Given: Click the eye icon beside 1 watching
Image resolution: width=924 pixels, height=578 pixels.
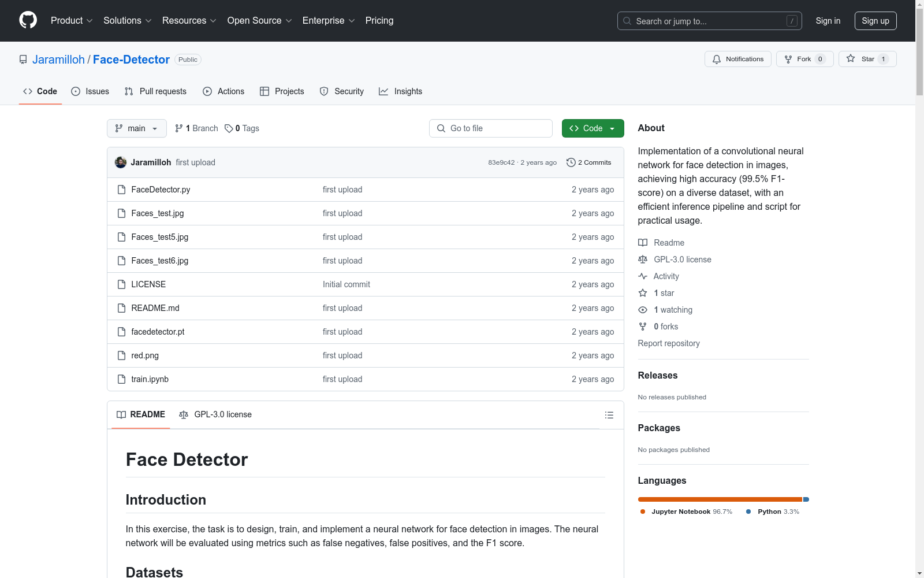Looking at the screenshot, I should point(643,310).
